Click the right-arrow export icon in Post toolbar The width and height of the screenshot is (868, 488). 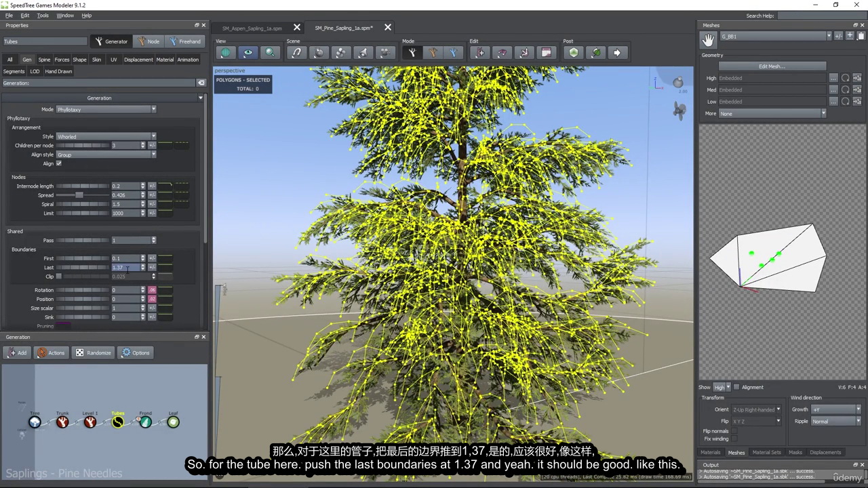pos(617,52)
